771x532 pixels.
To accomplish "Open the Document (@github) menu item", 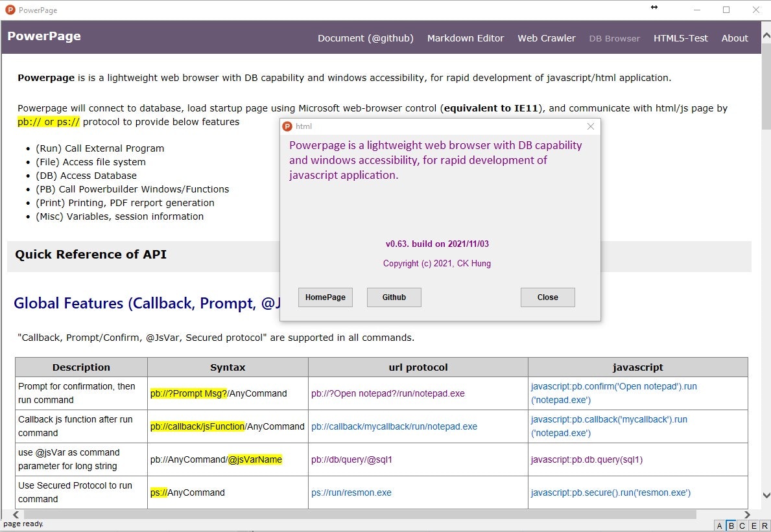I will pyautogui.click(x=365, y=38).
